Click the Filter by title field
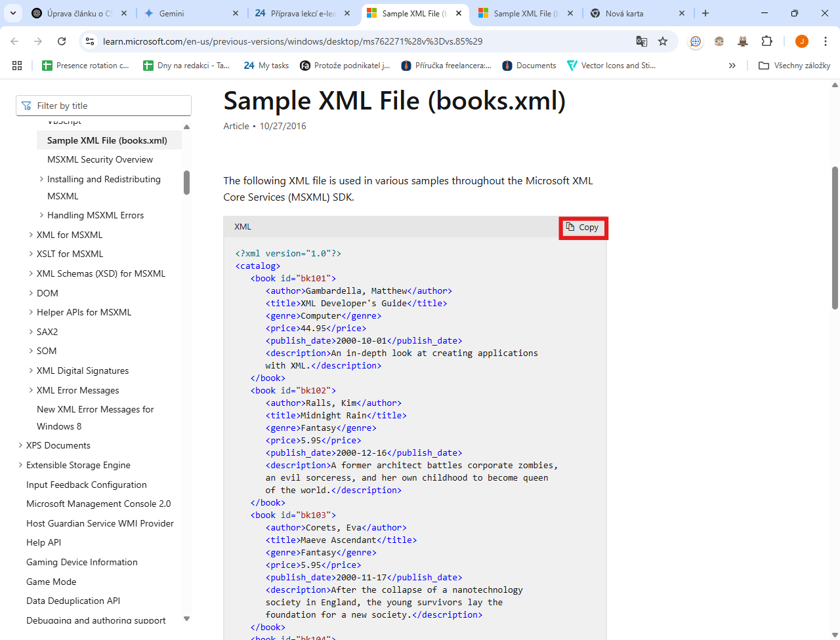The height and width of the screenshot is (640, 840). [x=104, y=106]
